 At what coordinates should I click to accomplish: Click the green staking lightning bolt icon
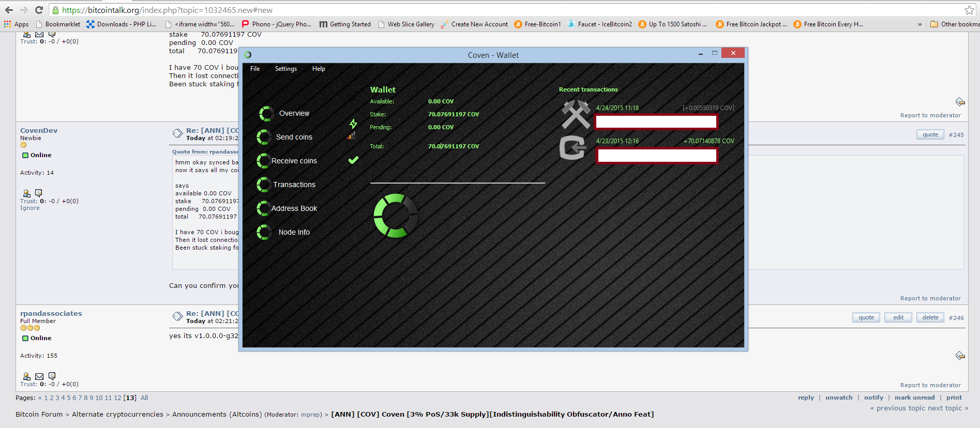[353, 124]
